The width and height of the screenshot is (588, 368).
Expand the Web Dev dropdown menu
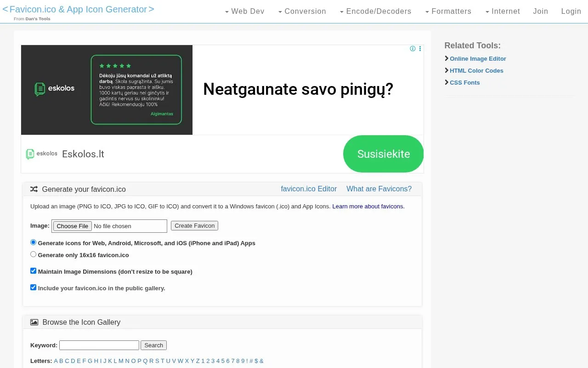point(244,11)
